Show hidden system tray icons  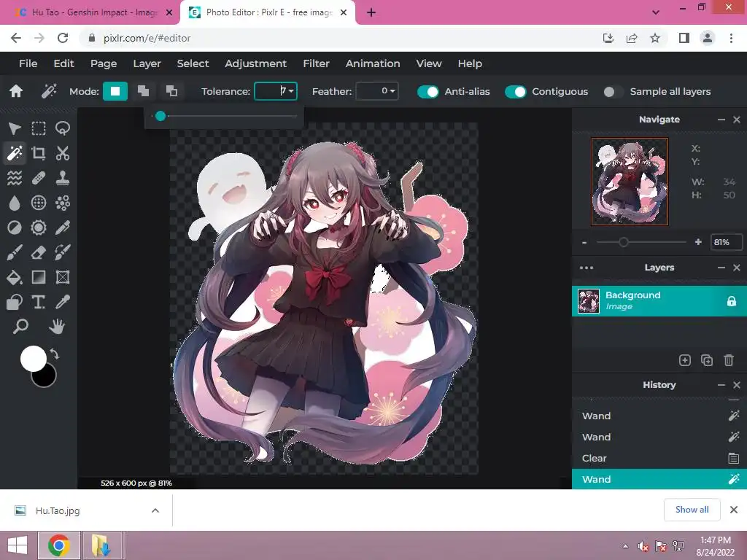625,546
